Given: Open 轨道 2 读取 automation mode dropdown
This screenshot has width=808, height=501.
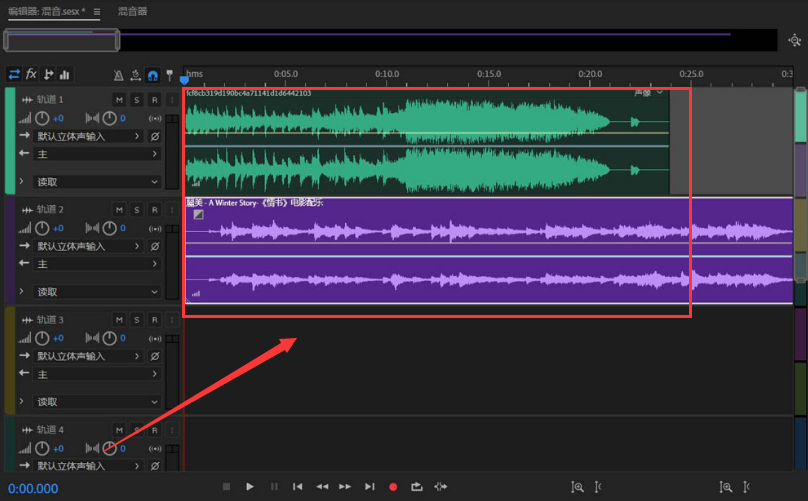Looking at the screenshot, I should click(97, 292).
